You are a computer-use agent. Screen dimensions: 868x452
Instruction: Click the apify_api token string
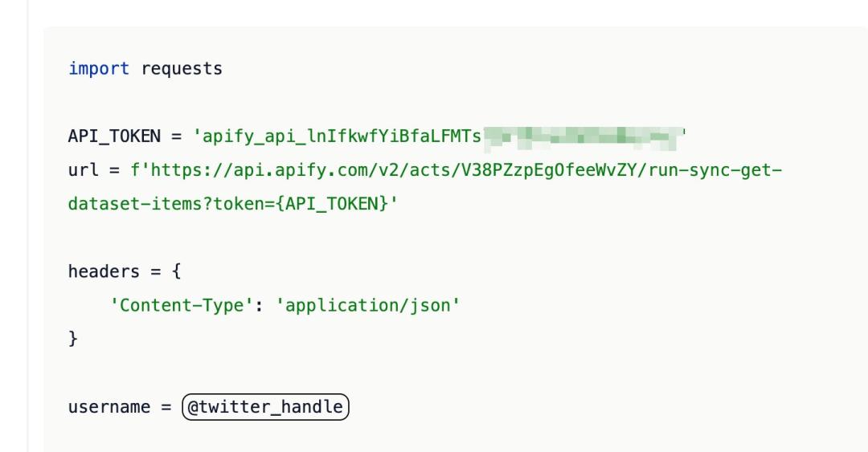pyautogui.click(x=338, y=136)
